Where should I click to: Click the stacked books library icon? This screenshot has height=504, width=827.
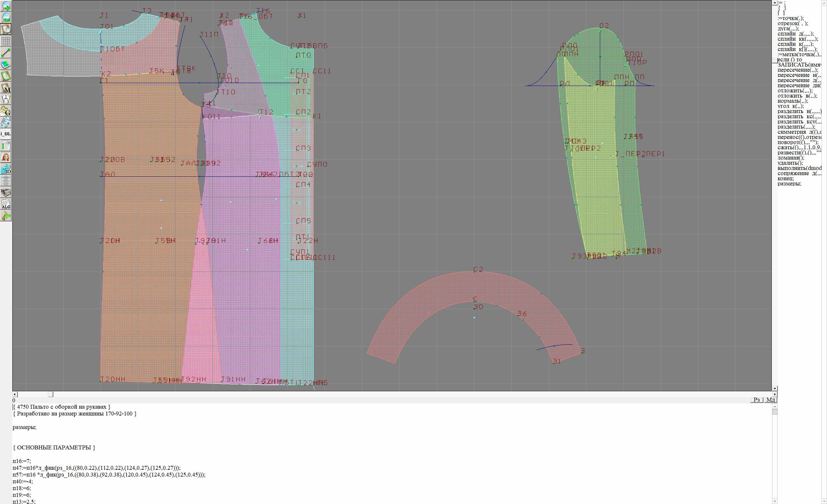(6, 193)
